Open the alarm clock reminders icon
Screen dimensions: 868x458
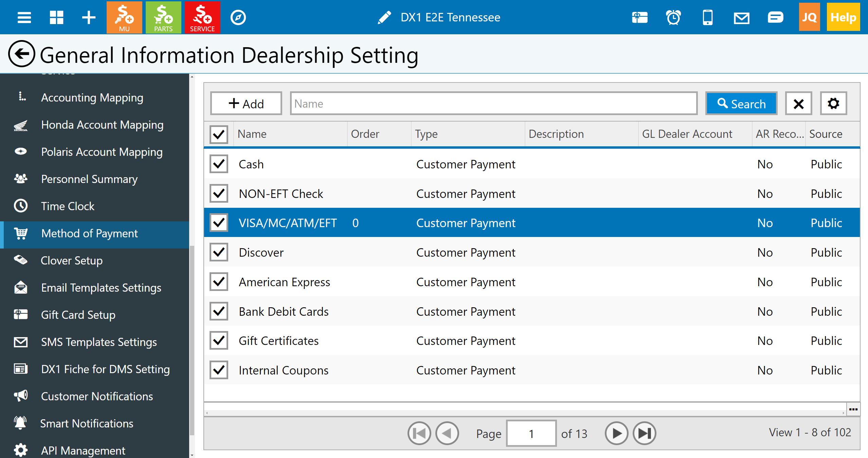coord(673,17)
